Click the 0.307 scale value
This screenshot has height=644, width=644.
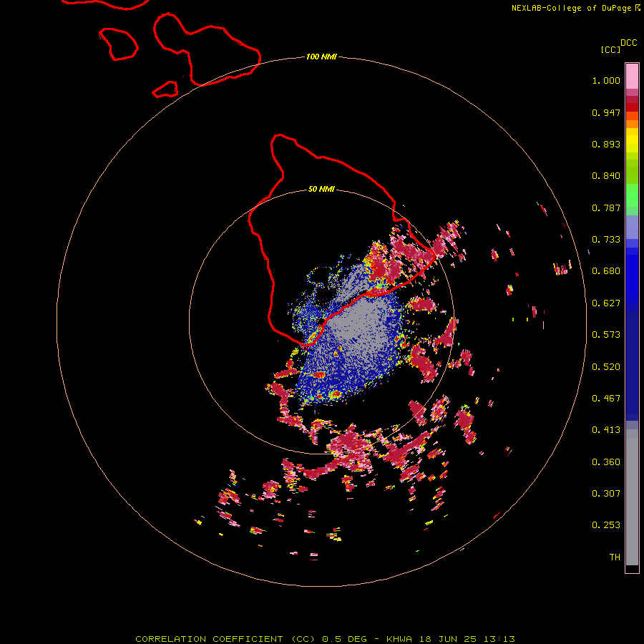[606, 494]
